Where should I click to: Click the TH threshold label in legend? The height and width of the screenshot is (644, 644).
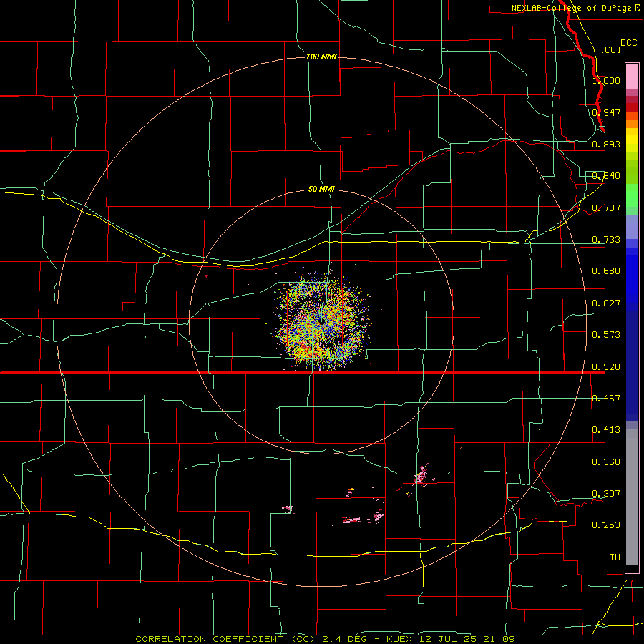point(615,557)
